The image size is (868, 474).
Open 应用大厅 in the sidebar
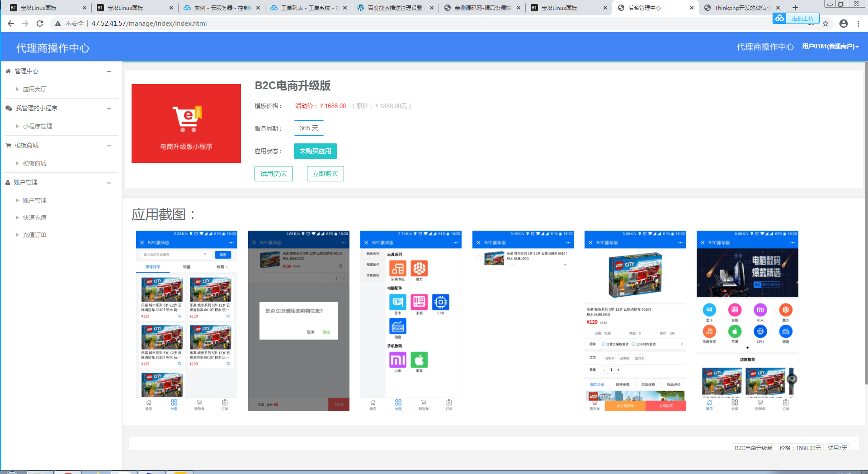point(35,89)
